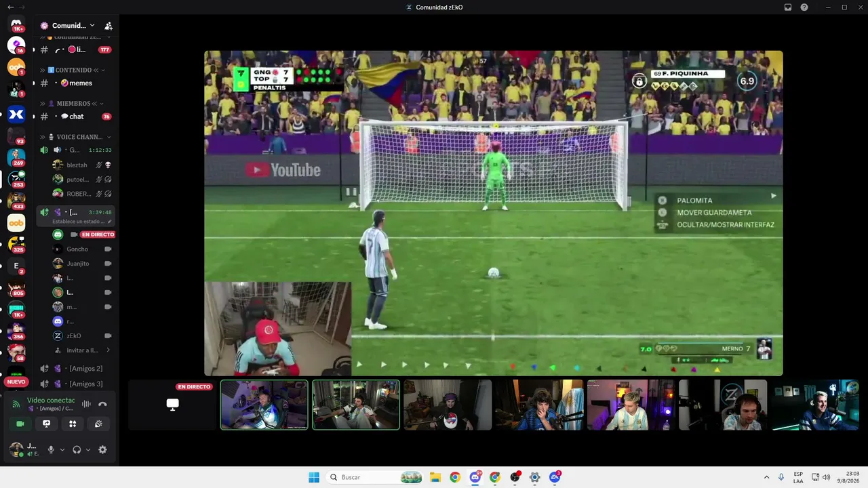Open the noise suppression waveform icon
Viewport: 868px width, 488px height.
[86, 404]
